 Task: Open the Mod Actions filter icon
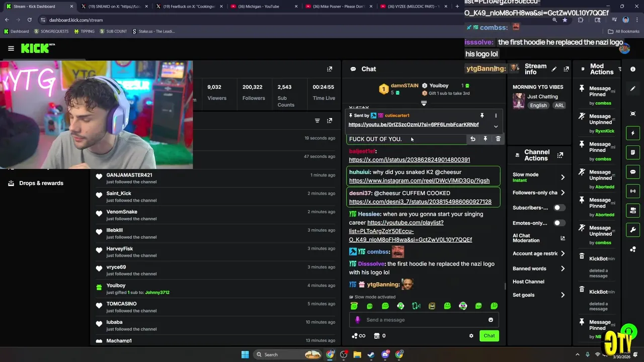click(620, 69)
